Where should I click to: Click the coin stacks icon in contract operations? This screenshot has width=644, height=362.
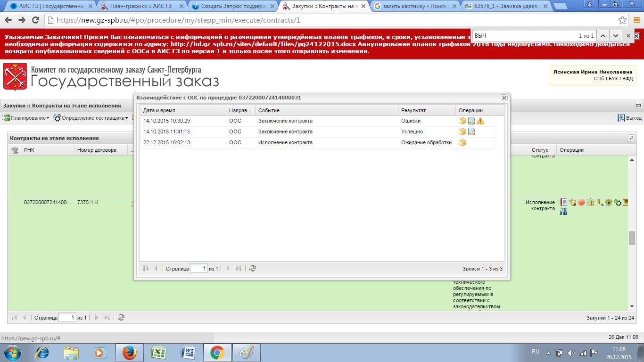click(590, 202)
